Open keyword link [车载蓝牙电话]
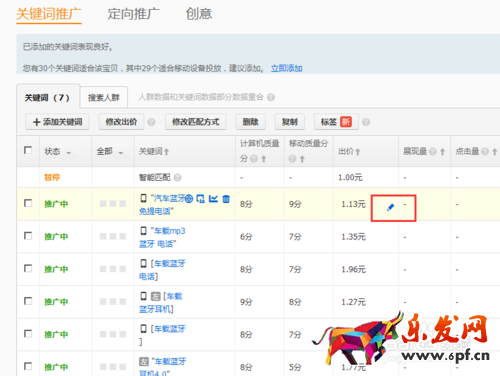This screenshot has width=500, height=376. click(x=162, y=270)
